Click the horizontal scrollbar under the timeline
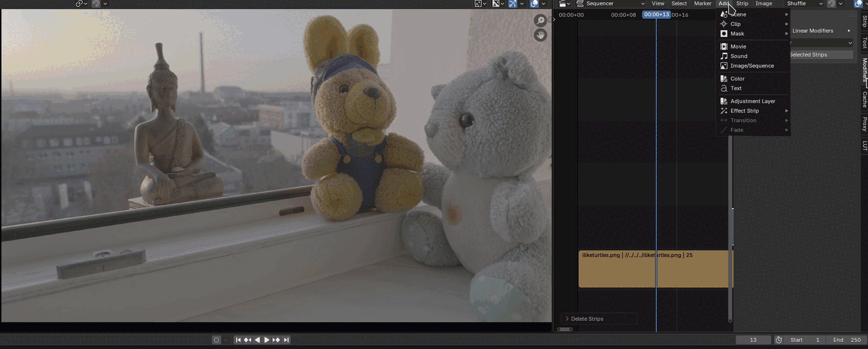Image resolution: width=868 pixels, height=349 pixels. tap(565, 329)
